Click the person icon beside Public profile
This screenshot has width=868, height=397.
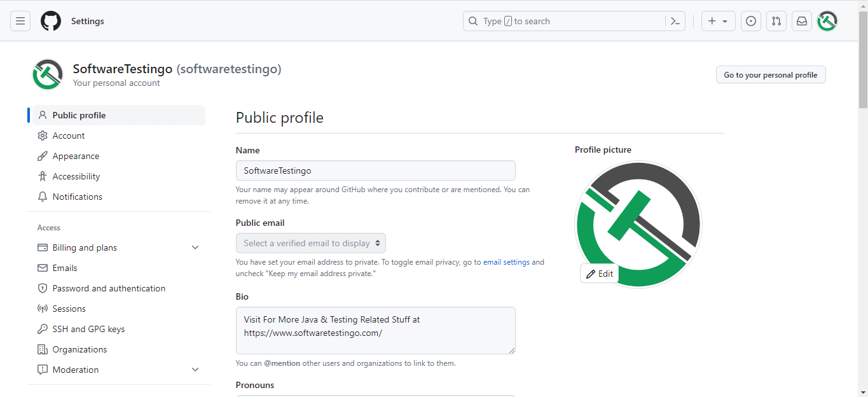[43, 115]
